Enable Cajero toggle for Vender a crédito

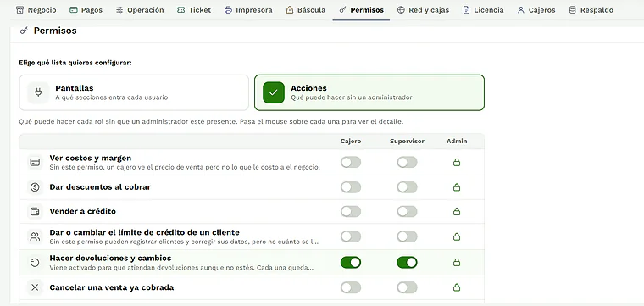point(351,212)
